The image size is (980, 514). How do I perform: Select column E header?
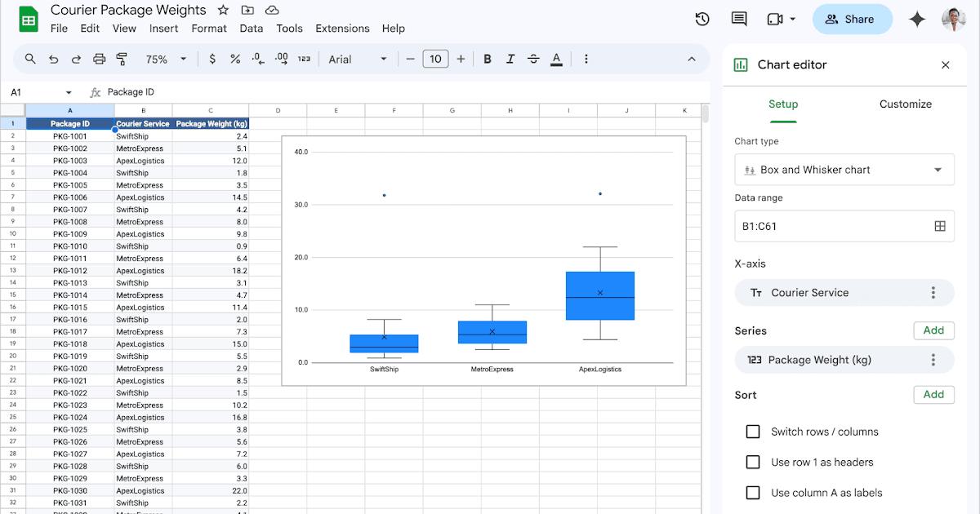coord(336,110)
